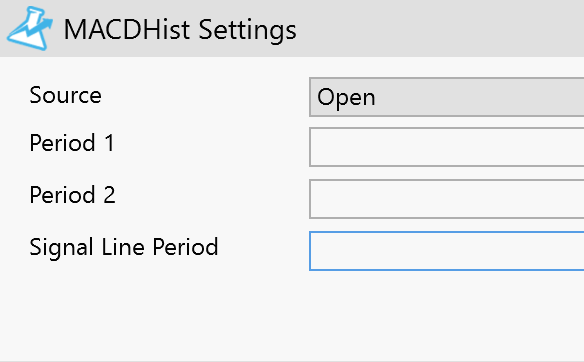Click the number 2 in Period 2 label

coord(109,195)
